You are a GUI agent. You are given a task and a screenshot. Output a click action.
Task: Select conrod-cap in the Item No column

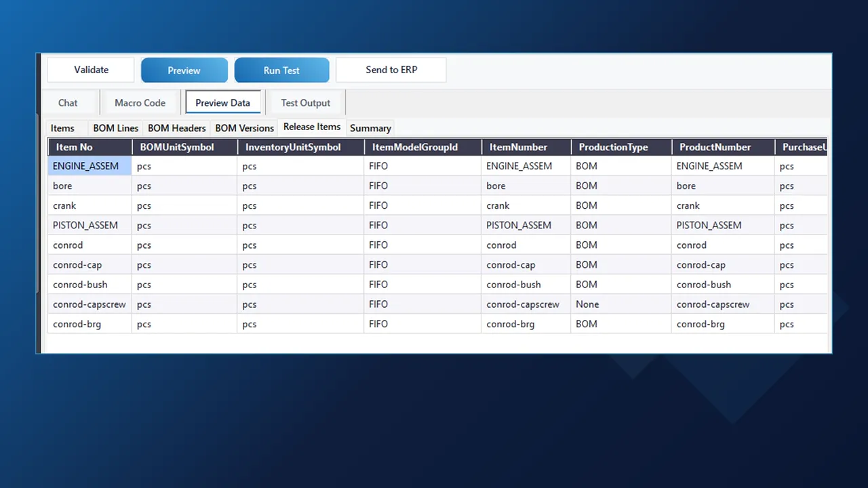pyautogui.click(x=90, y=264)
